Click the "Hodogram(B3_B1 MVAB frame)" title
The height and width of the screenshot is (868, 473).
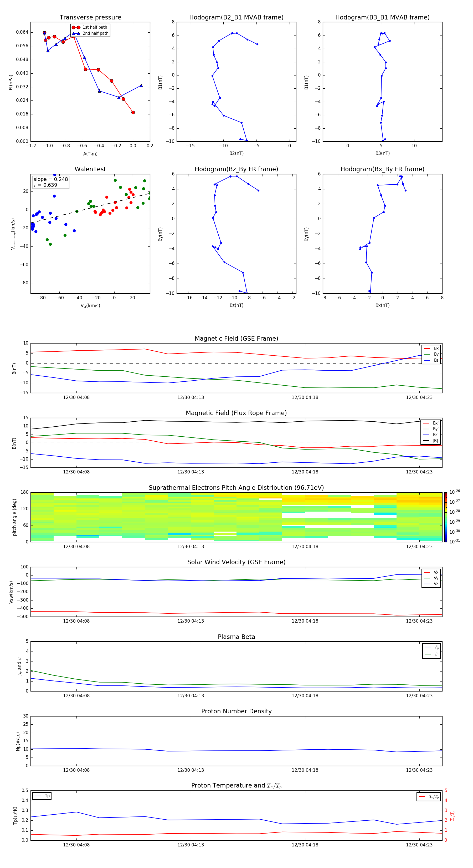point(382,18)
